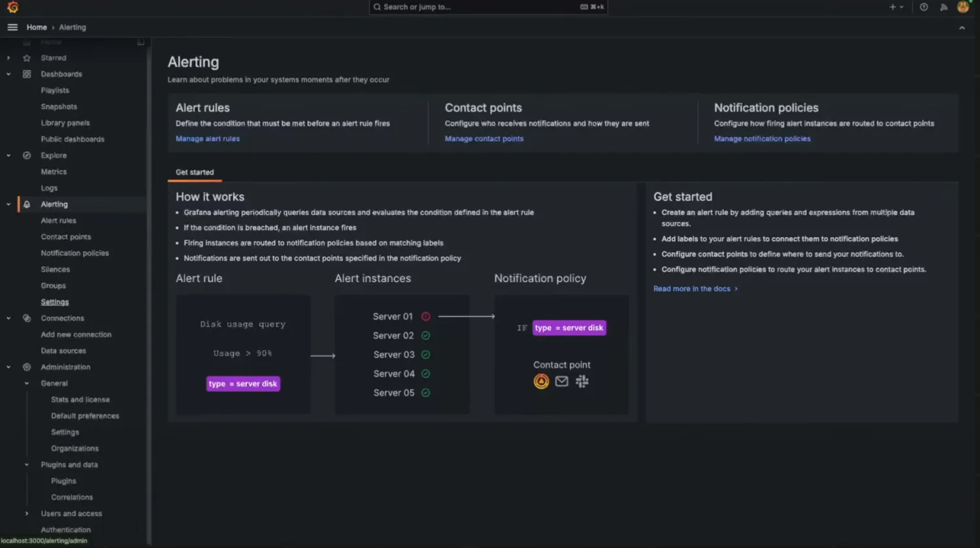Open Explore label in sidebar
The width and height of the screenshot is (980, 548).
tap(54, 155)
